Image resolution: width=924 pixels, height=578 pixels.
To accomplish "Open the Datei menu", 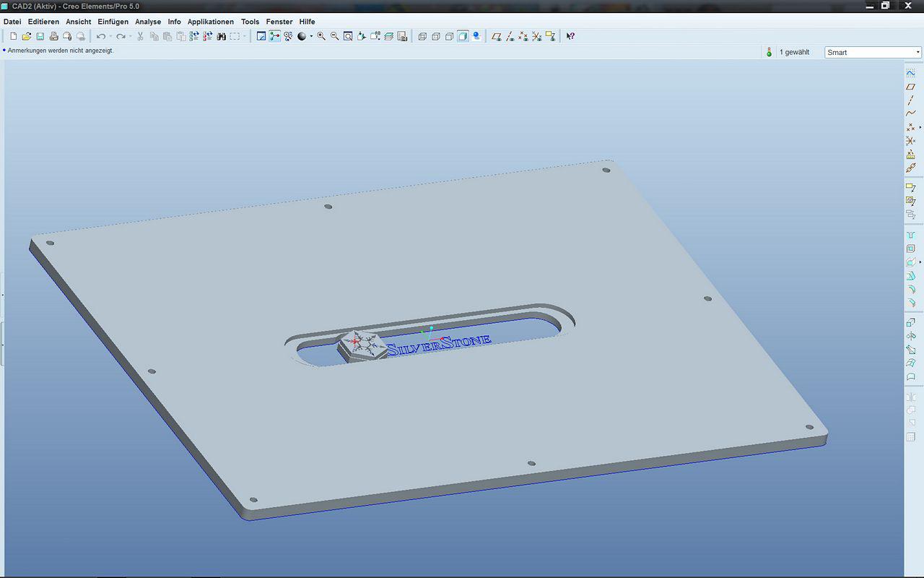I will [x=12, y=22].
